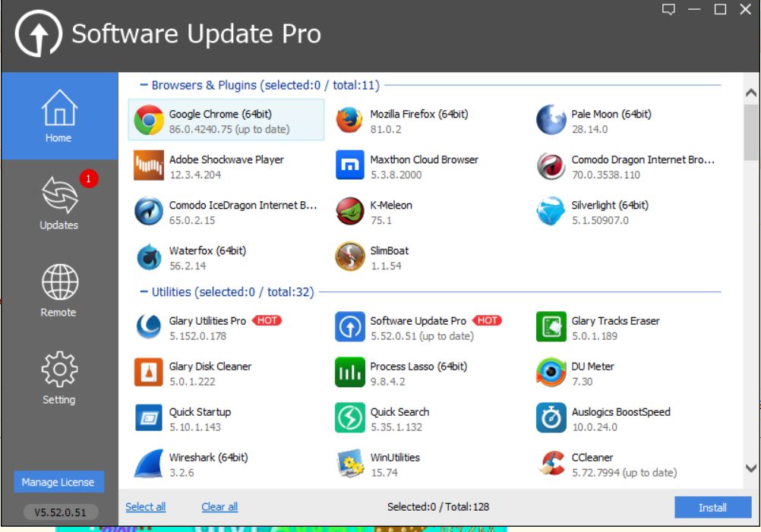Choose the Auslogics BoostSpeed icon
The image size is (761, 532).
pos(551,417)
